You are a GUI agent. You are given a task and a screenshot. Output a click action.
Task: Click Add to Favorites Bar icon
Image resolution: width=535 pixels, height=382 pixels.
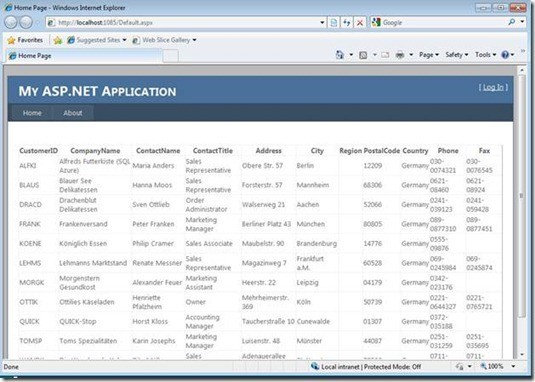[58, 40]
